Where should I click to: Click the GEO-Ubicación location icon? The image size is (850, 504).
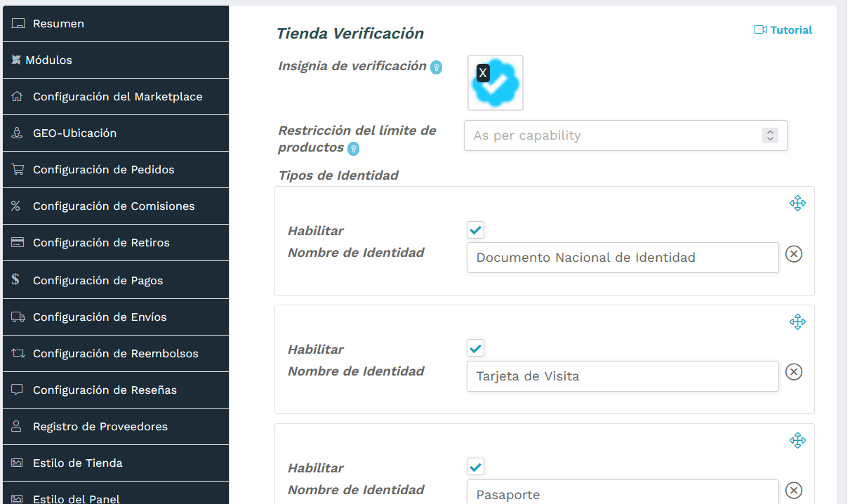(x=16, y=133)
